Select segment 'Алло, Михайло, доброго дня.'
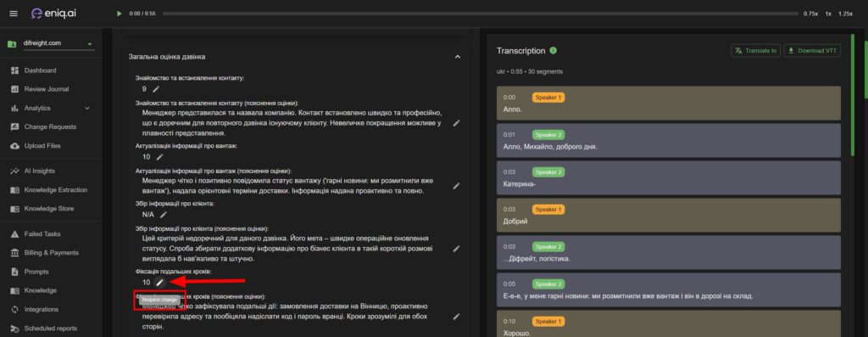868x337 pixels. pos(669,140)
